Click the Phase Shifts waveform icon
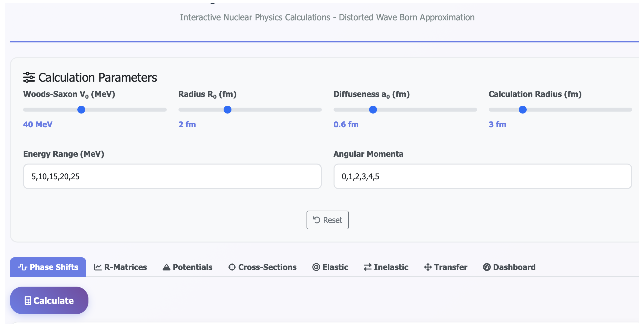Viewport: 644px width, 327px height. point(23,267)
